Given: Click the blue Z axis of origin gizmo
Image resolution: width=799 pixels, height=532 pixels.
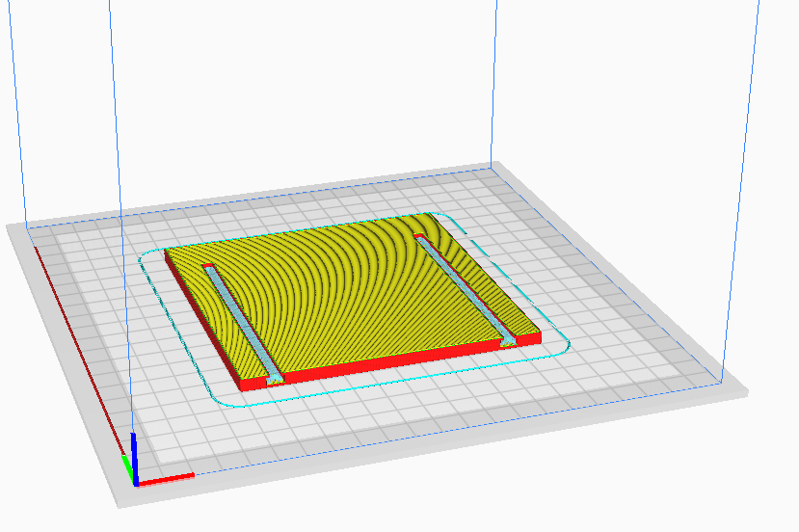Looking at the screenshot, I should 134,459.
